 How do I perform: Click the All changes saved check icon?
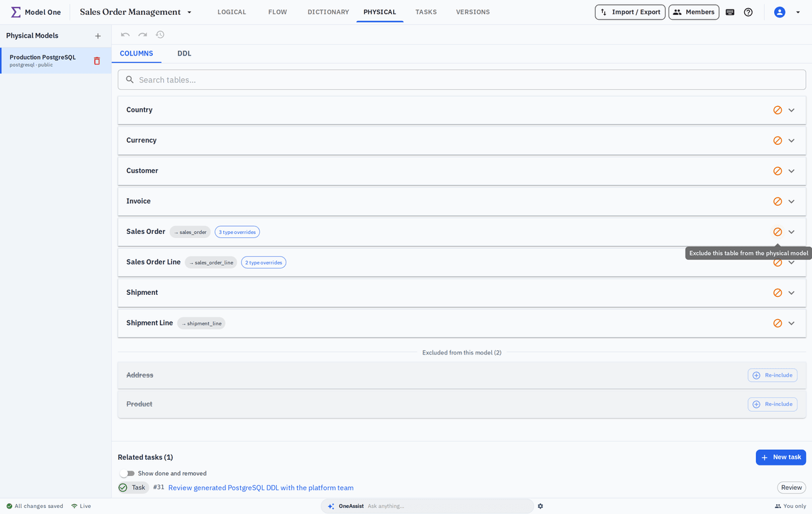click(9, 506)
